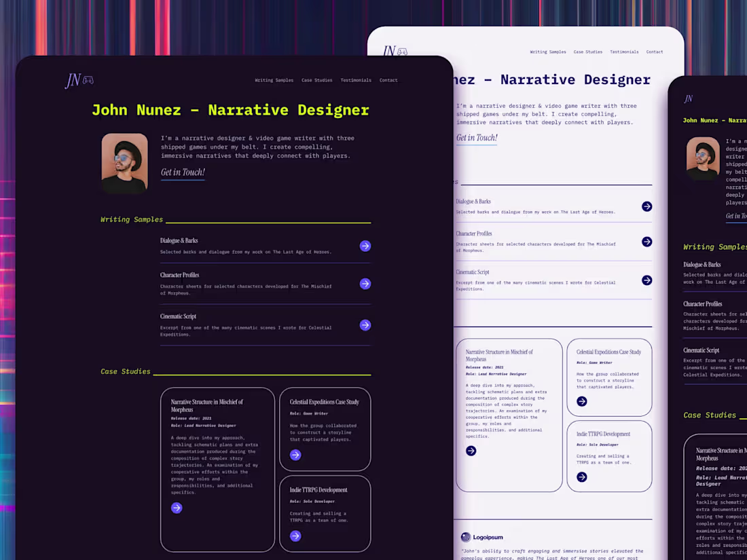
Task: Click the JN logo on the rightmost panel
Action: click(688, 98)
